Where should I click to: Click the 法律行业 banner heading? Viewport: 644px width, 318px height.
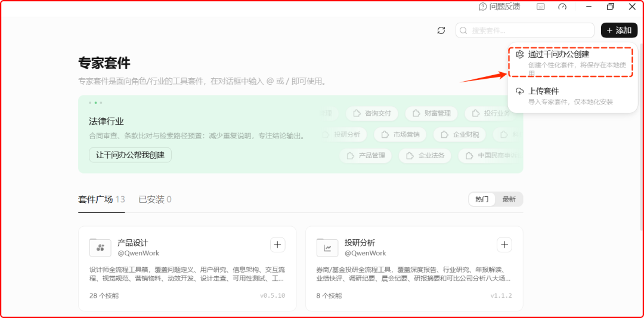[106, 121]
